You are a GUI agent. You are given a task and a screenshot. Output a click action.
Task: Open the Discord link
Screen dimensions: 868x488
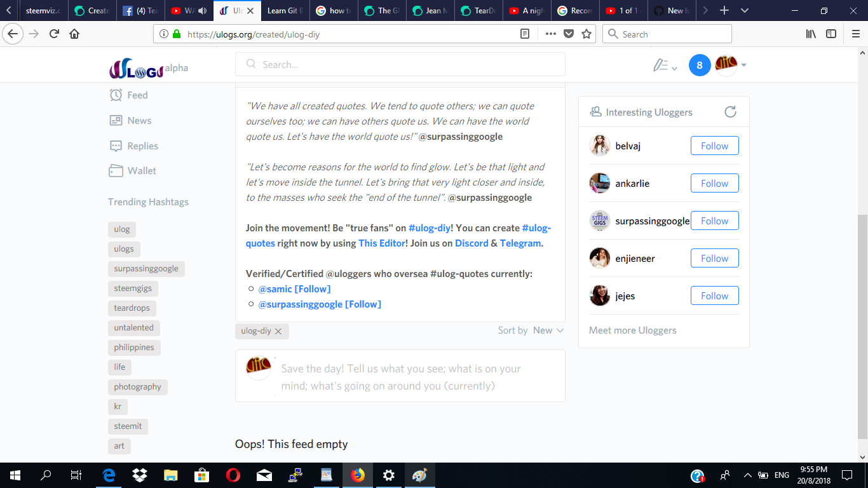[x=471, y=243]
